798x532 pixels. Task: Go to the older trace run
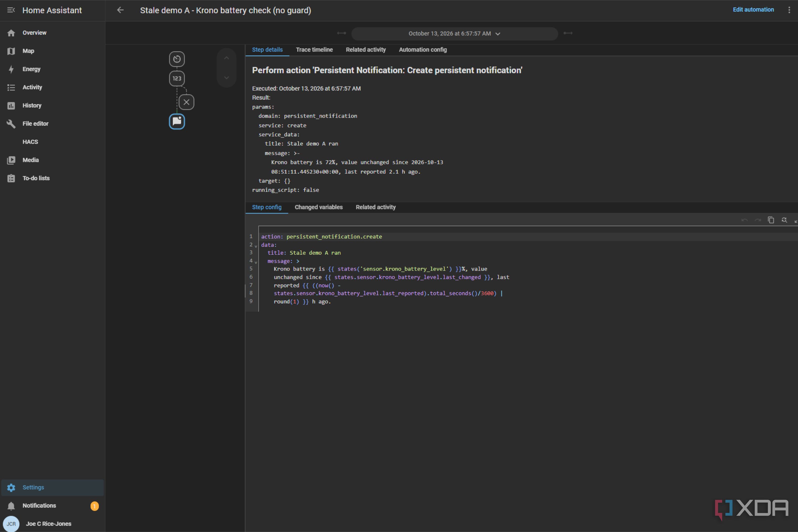pos(341,33)
